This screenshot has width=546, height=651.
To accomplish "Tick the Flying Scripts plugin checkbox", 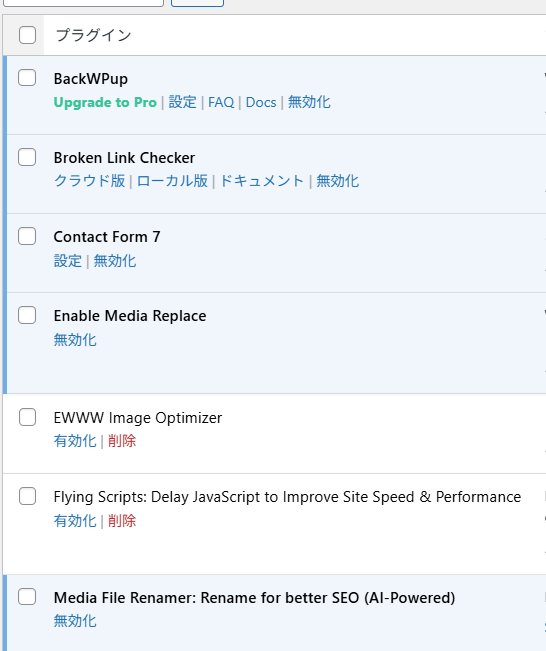I will click(x=27, y=496).
